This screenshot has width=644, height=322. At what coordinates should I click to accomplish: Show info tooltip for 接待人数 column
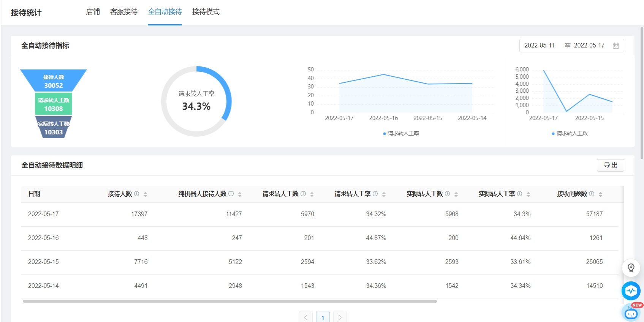(x=137, y=194)
